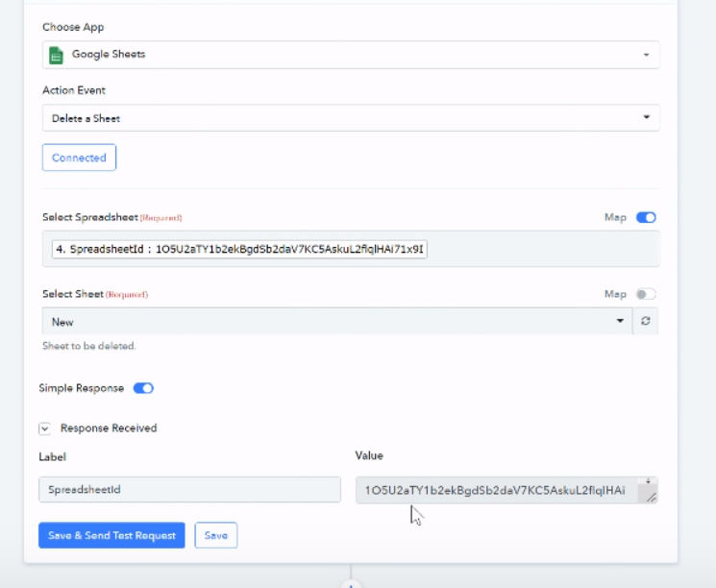The height and width of the screenshot is (588, 716).
Task: Open the Action Event dropdown showing Delete a Sheet
Action: pyautogui.click(x=351, y=118)
